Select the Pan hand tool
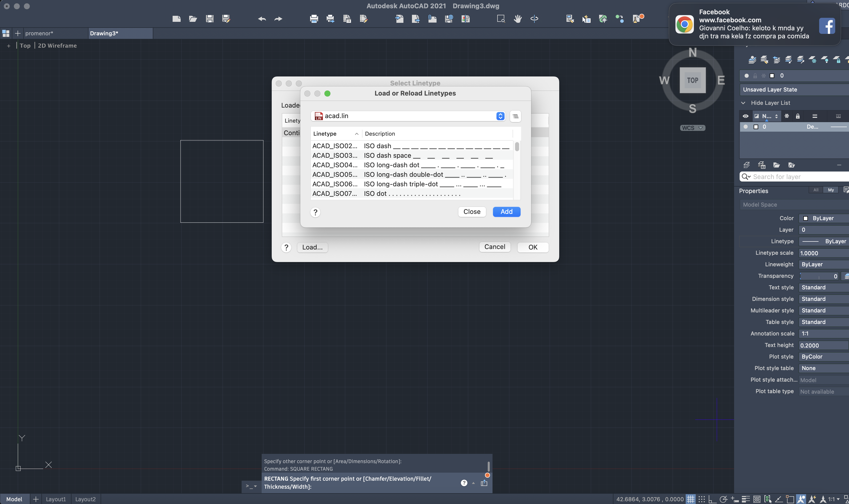The image size is (849, 504). tap(518, 19)
